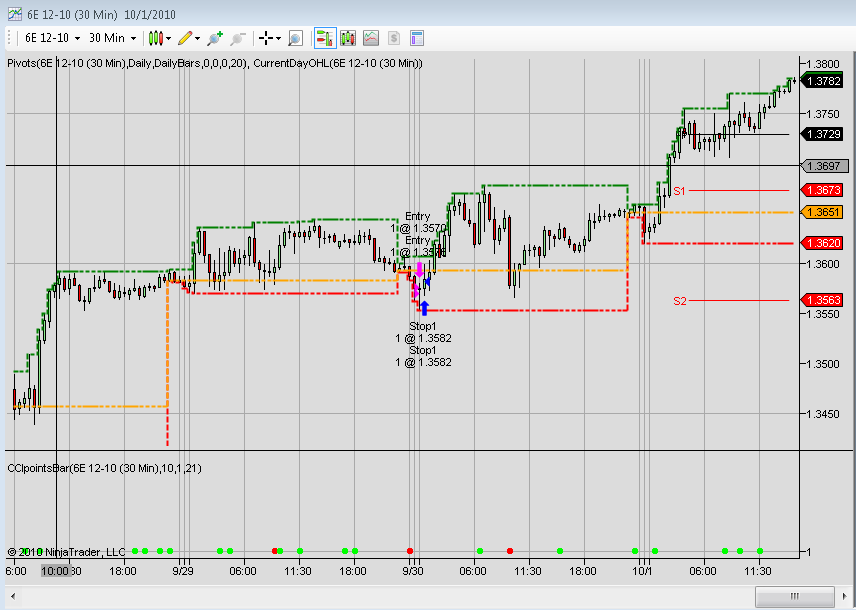Screen dimensions: 856x610
Task: Expand the cursor type dropdown arrow
Action: pos(278,39)
